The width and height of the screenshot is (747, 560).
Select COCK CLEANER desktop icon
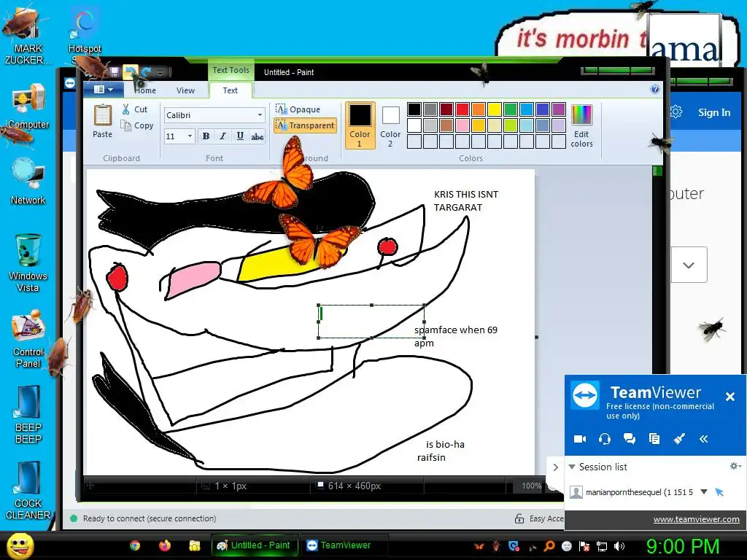pos(28,491)
